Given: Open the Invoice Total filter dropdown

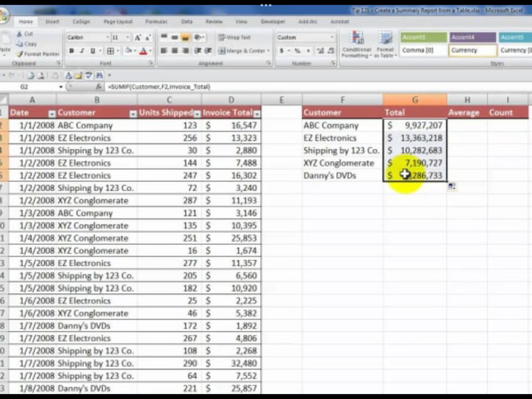Looking at the screenshot, I should (x=257, y=114).
